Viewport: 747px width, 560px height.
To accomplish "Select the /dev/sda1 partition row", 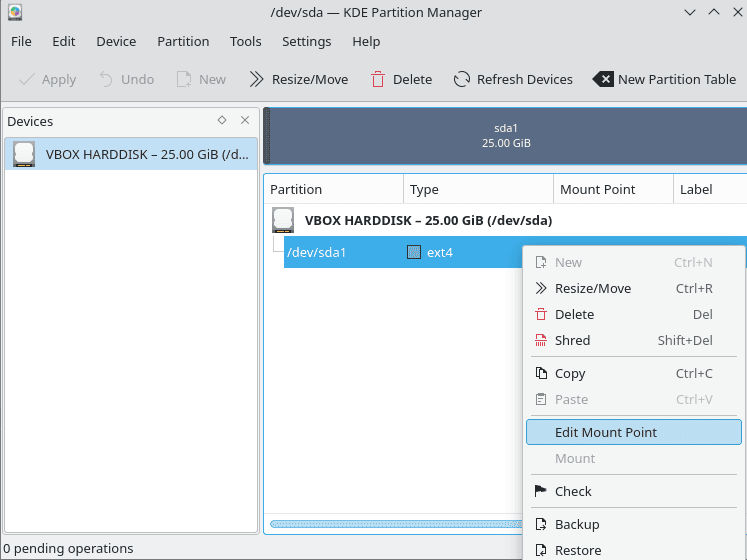I will (403, 252).
